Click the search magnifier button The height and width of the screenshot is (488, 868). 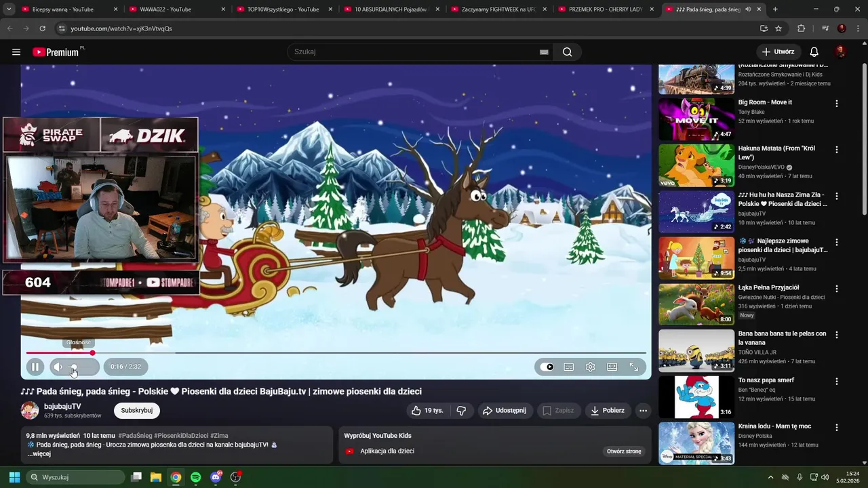tap(568, 52)
